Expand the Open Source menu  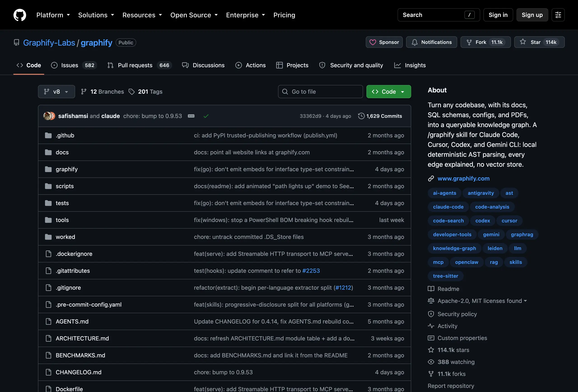point(194,15)
